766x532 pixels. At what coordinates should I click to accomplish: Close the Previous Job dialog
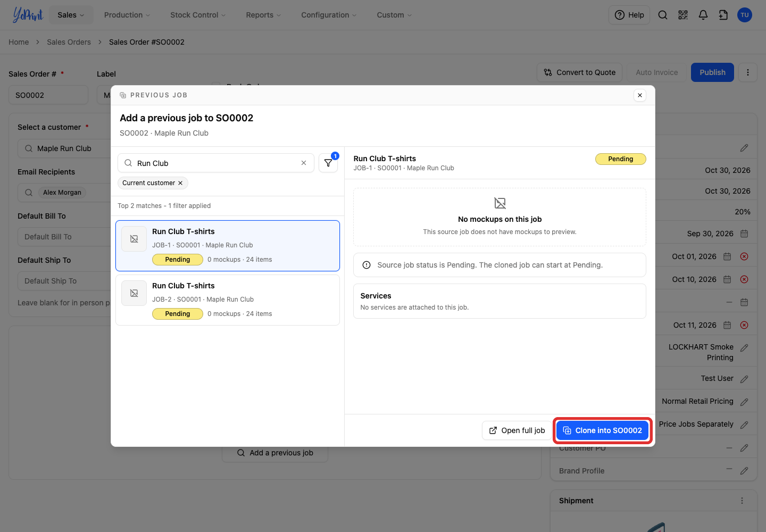[x=640, y=95]
